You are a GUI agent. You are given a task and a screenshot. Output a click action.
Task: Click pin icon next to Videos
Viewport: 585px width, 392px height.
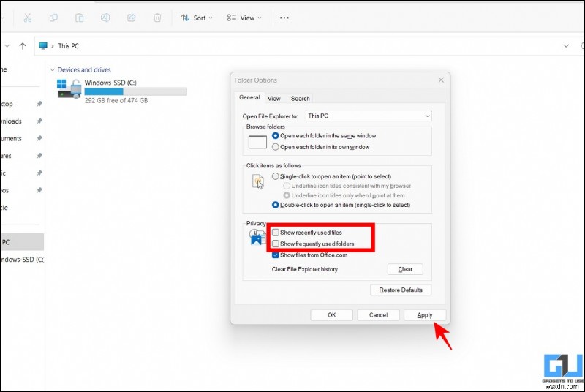39,190
